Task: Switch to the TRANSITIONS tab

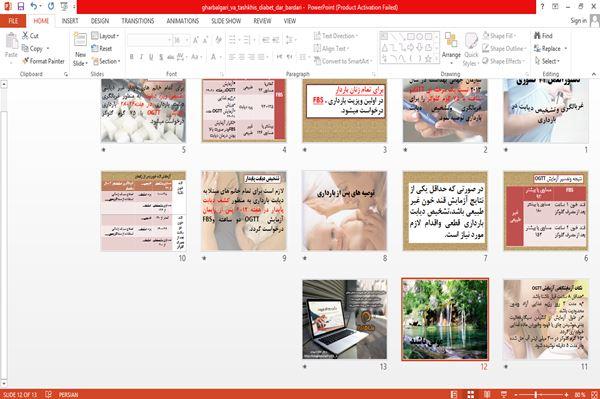Action: point(138,21)
